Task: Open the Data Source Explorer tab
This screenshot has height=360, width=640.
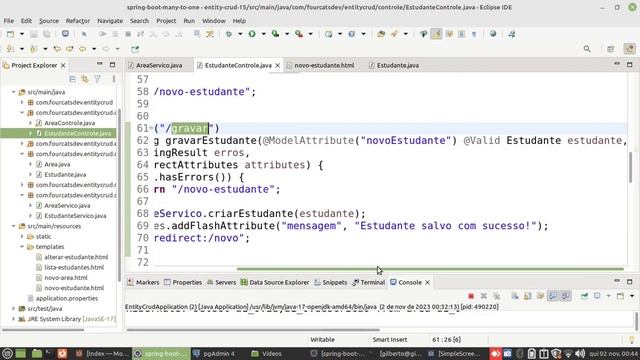Action: tap(275, 282)
